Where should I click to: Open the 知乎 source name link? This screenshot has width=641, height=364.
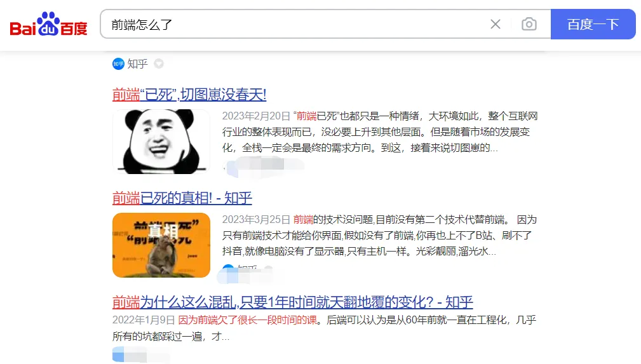click(137, 64)
